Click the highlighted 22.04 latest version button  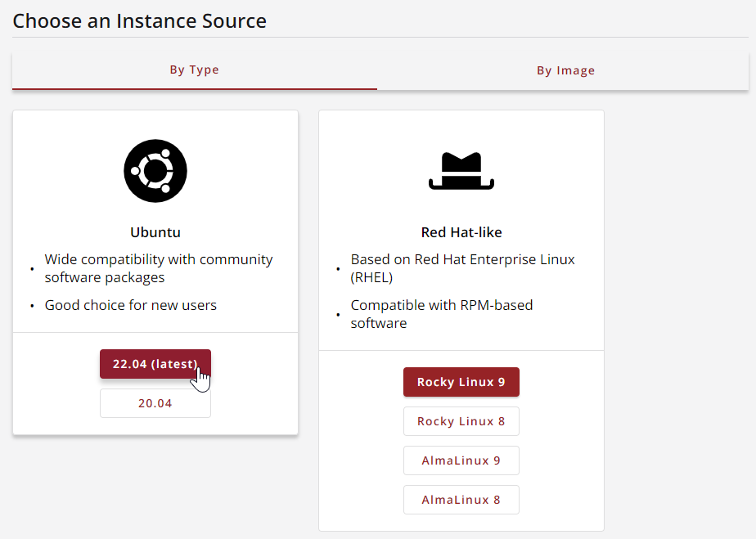(155, 364)
